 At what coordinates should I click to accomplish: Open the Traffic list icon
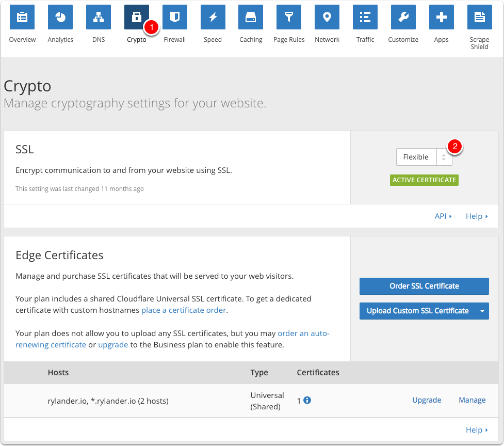coord(365,17)
